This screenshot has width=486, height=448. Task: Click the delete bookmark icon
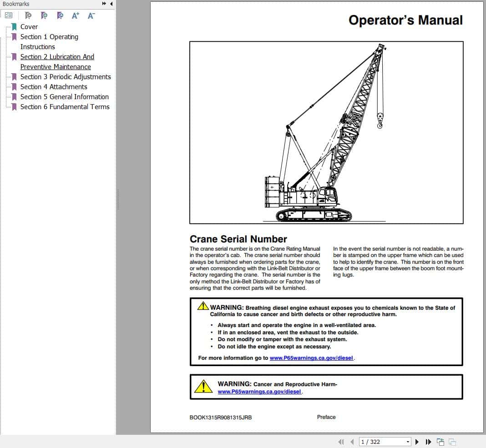(28, 15)
